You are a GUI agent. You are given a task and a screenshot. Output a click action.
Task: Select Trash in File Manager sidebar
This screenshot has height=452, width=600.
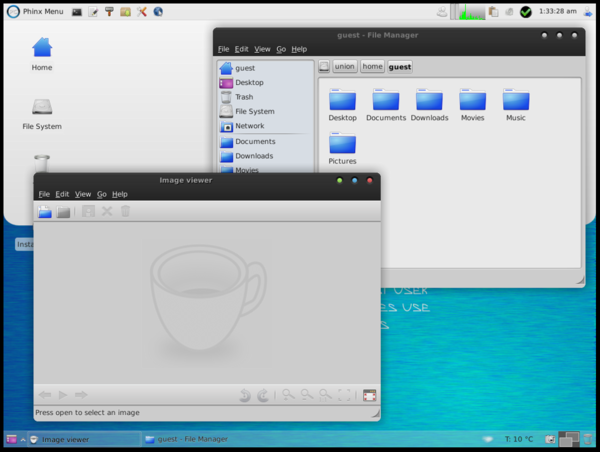coord(243,97)
